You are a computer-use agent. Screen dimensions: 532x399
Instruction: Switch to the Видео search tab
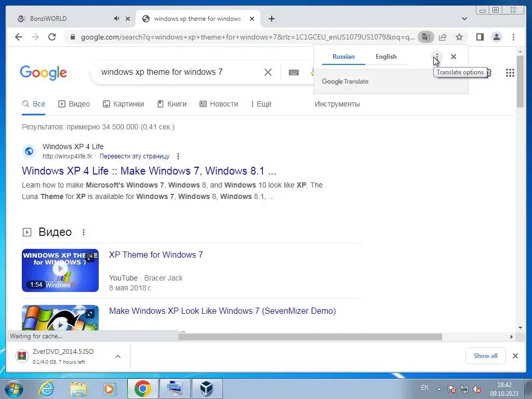coord(74,104)
